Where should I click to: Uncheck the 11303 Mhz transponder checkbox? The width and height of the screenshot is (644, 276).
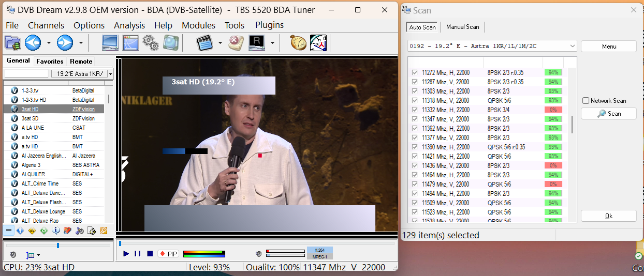coord(414,91)
